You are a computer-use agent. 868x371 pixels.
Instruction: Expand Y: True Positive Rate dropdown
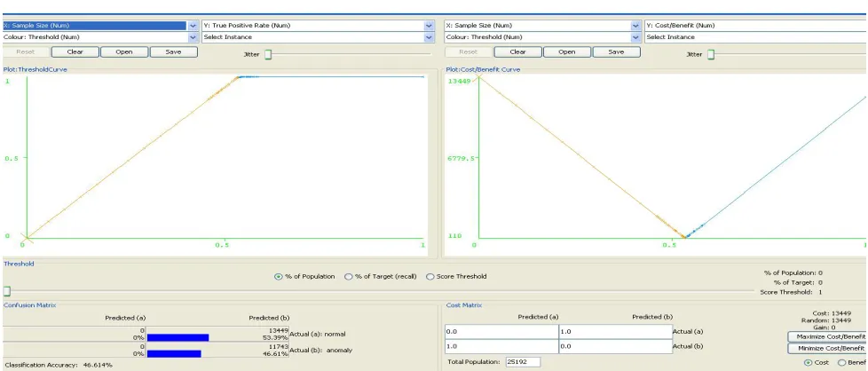[x=429, y=26]
